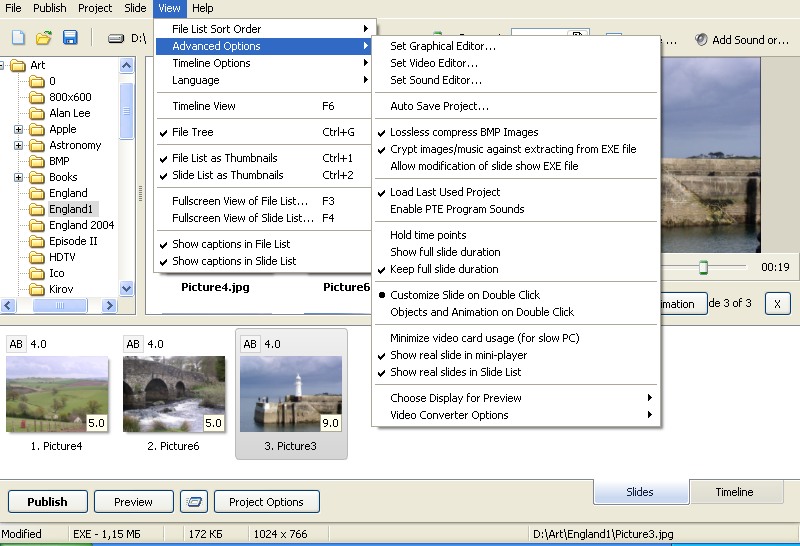Switch to the Timeline tab
This screenshot has width=800, height=546.
pyautogui.click(x=734, y=492)
